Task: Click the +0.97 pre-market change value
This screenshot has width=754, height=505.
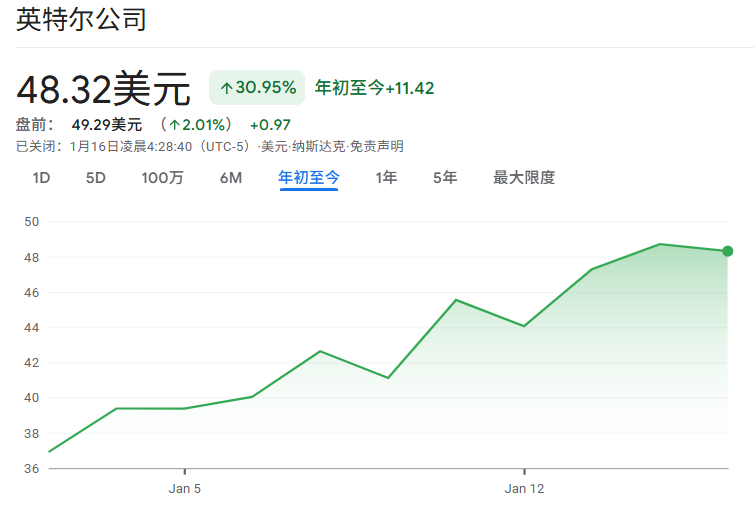Action: [270, 125]
